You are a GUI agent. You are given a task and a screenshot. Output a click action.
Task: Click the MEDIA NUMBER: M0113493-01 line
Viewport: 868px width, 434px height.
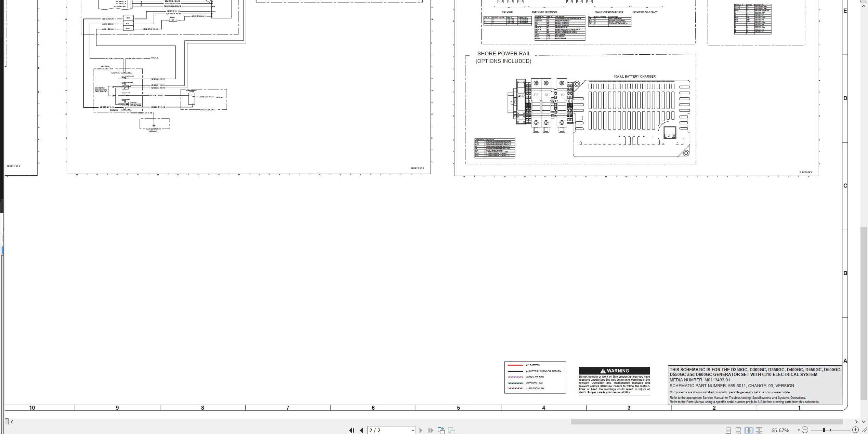(x=700, y=380)
